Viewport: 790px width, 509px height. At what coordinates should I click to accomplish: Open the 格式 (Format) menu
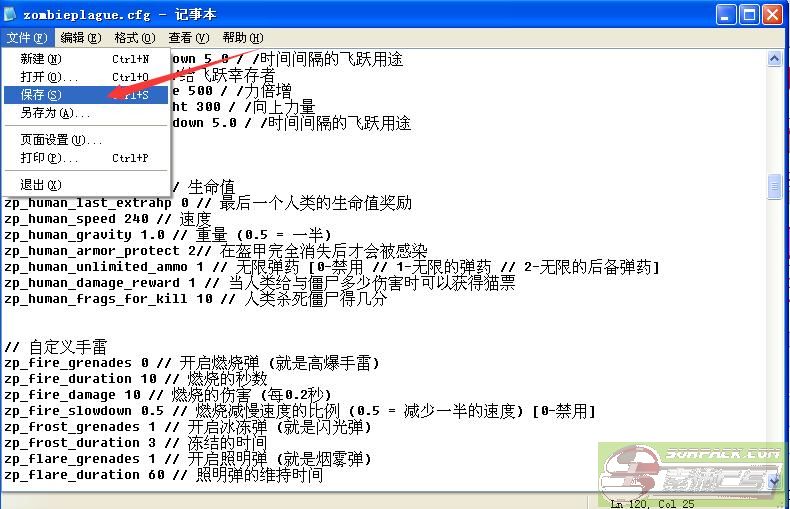pyautogui.click(x=134, y=38)
